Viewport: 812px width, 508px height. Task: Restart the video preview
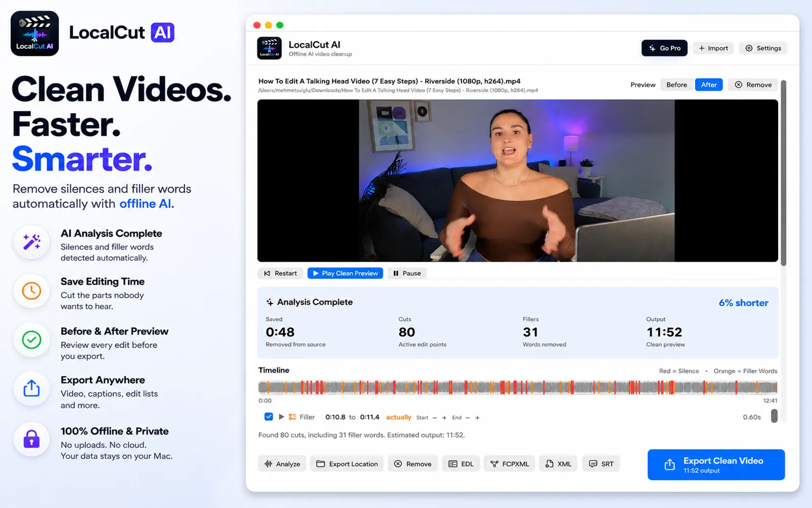pos(281,273)
